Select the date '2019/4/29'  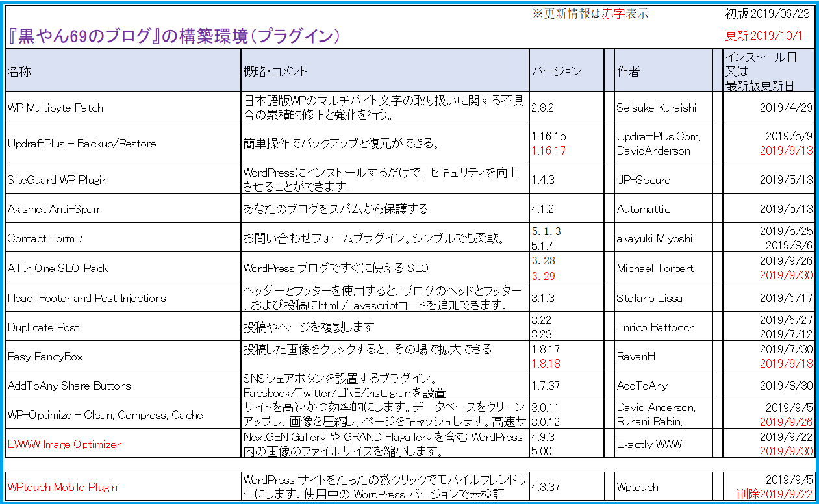pos(786,108)
